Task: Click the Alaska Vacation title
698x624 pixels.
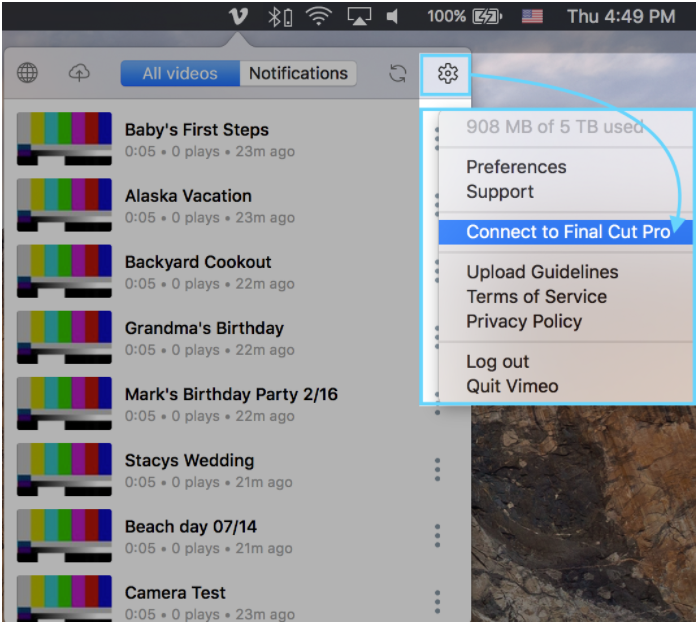Action: [x=188, y=196]
